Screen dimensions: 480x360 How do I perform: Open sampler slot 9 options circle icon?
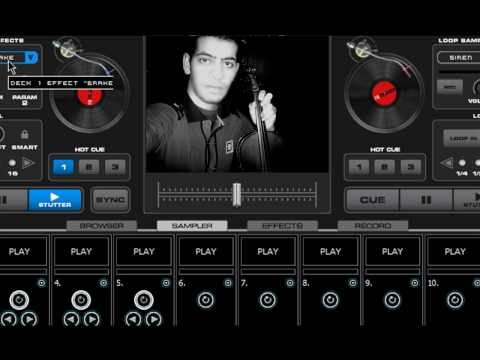[x=415, y=283]
